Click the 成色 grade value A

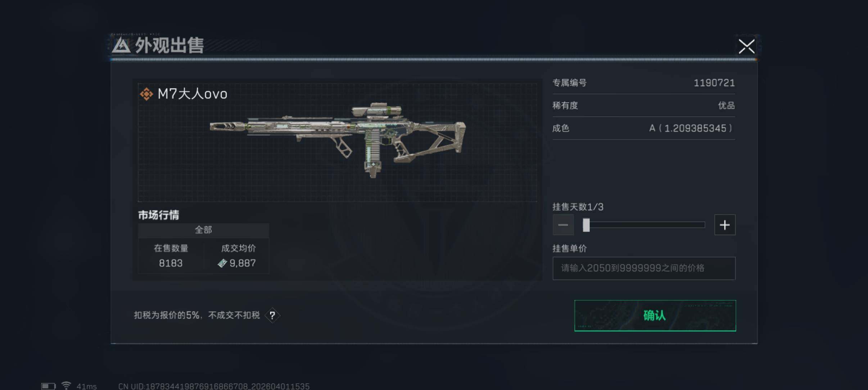tap(652, 128)
